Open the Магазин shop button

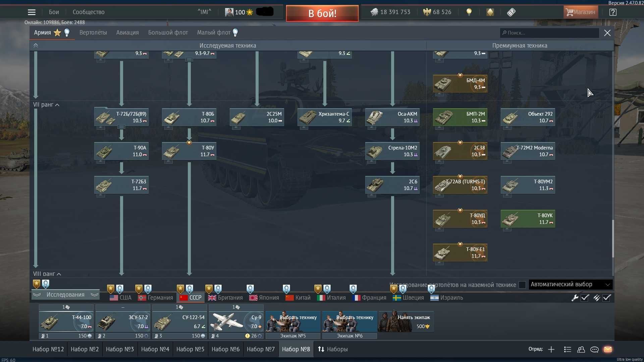(x=581, y=12)
